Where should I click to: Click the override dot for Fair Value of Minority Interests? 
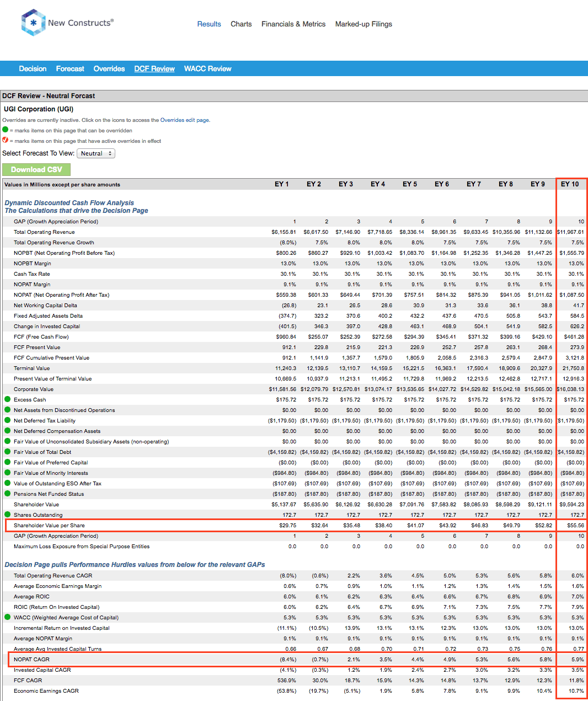point(8,473)
